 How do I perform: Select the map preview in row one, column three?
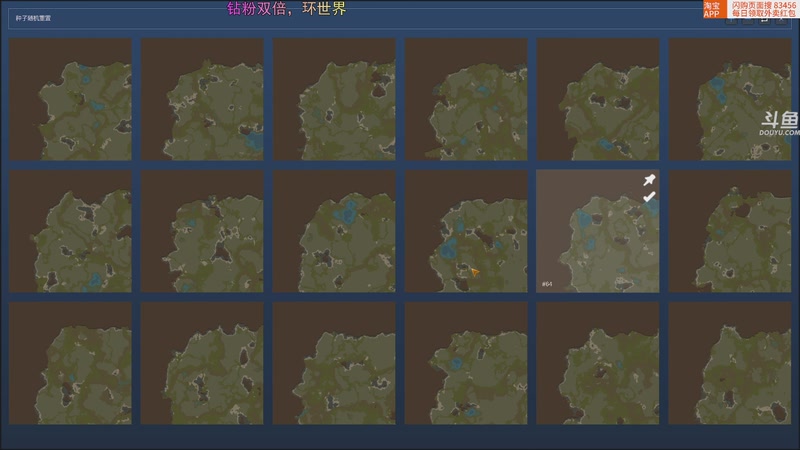point(334,99)
